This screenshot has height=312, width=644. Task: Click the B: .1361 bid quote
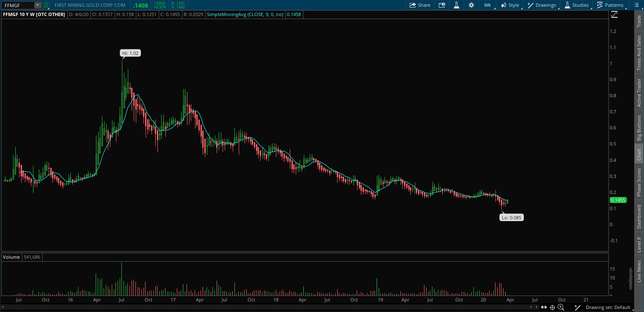[178, 3]
